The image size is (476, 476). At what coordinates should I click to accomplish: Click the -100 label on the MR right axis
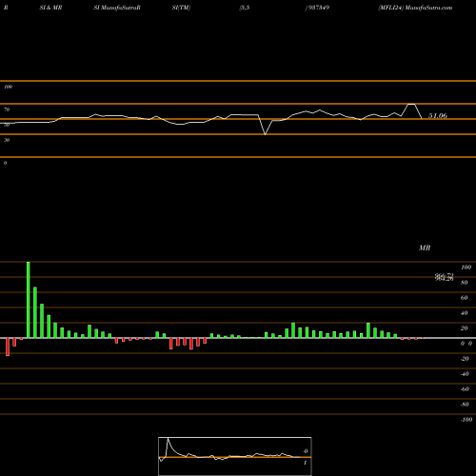point(466,420)
